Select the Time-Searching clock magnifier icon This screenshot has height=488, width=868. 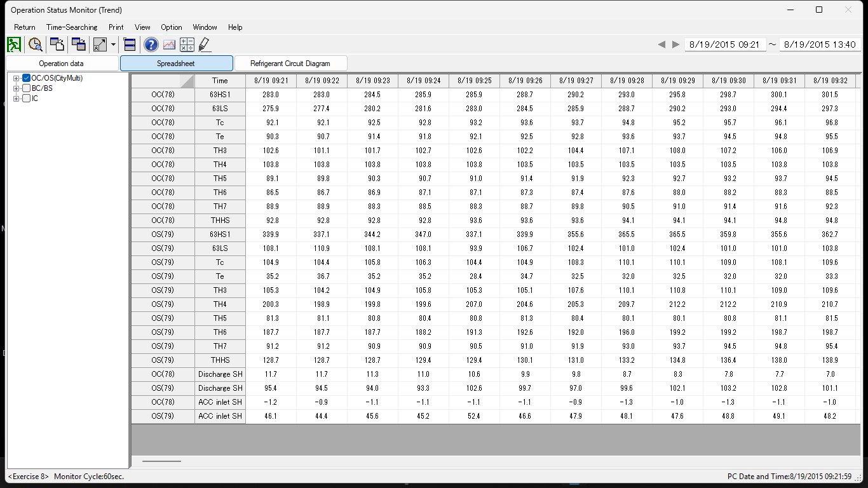(36, 44)
